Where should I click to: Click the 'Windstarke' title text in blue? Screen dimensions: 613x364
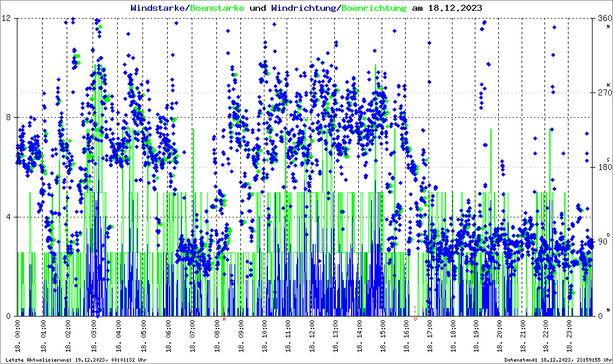pyautogui.click(x=159, y=8)
